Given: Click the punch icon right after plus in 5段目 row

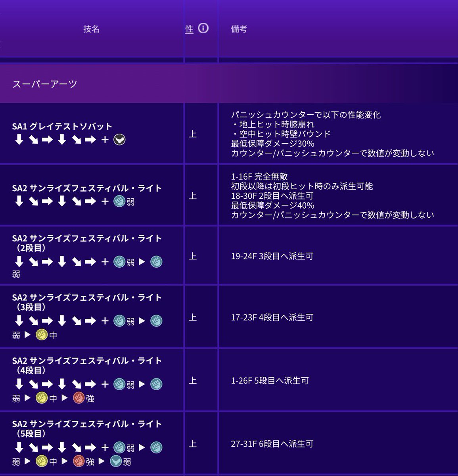Looking at the screenshot, I should (119, 447).
